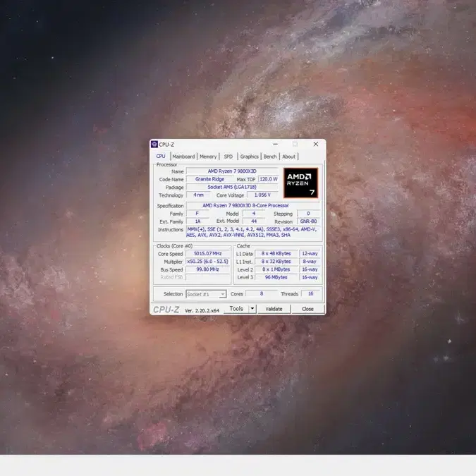476x476 pixels.
Task: Click the Validate button
Action: pos(274,309)
